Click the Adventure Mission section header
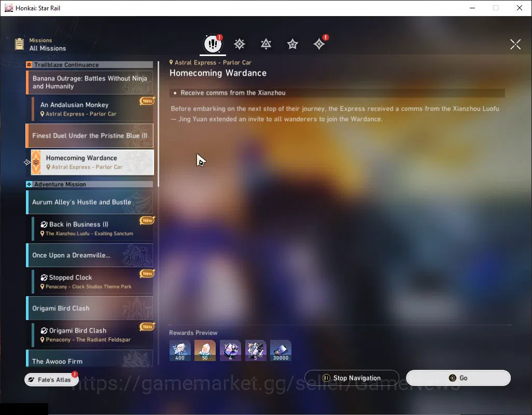This screenshot has width=532, height=415. (90, 184)
